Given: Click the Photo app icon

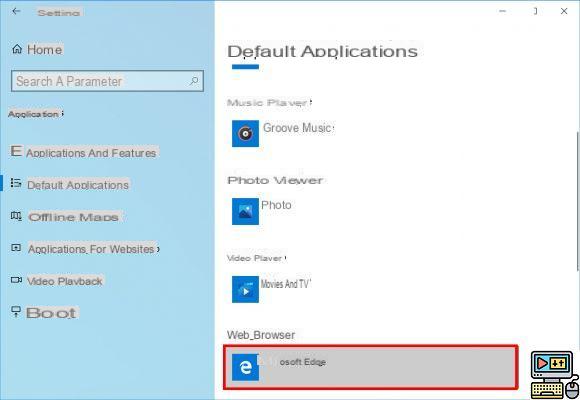Looking at the screenshot, I should click(x=245, y=211).
